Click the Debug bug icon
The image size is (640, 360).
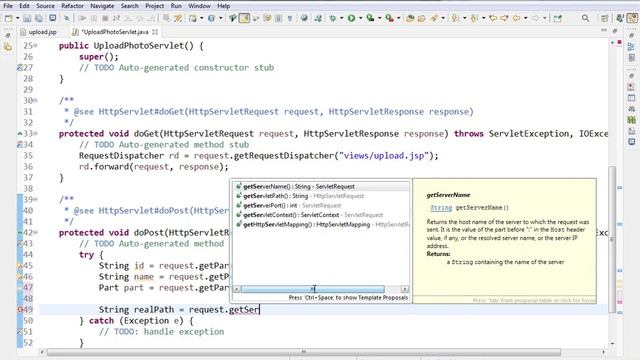(x=333, y=18)
